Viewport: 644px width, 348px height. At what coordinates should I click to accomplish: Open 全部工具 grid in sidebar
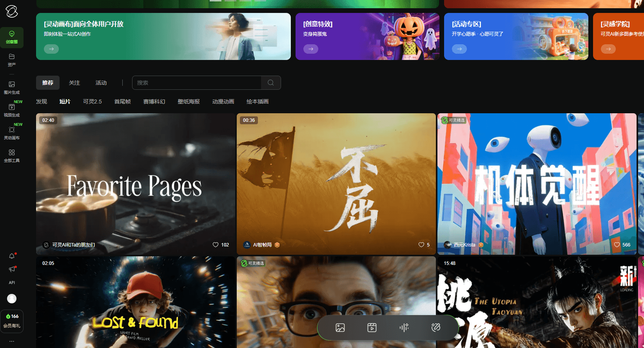12,156
